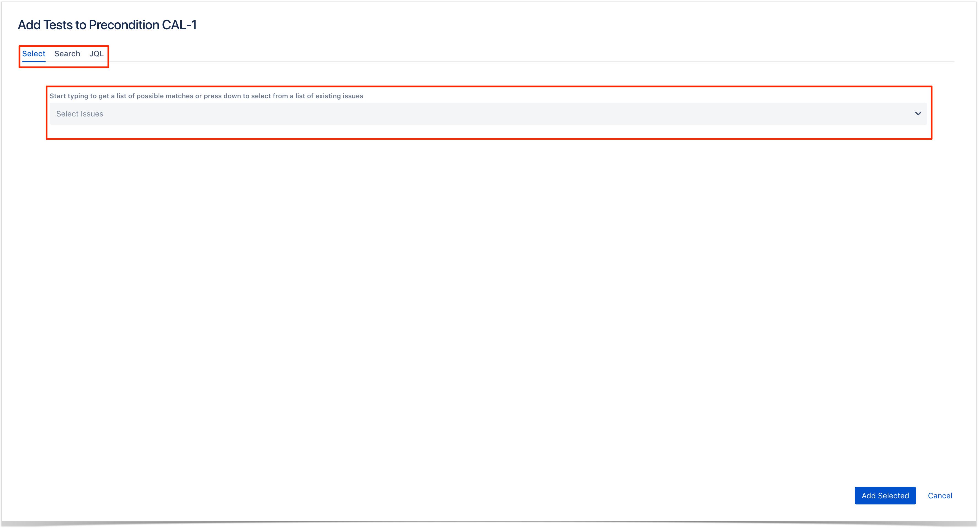The width and height of the screenshot is (980, 529).
Task: Expand the Select Issues dropdown chevron
Action: click(918, 113)
